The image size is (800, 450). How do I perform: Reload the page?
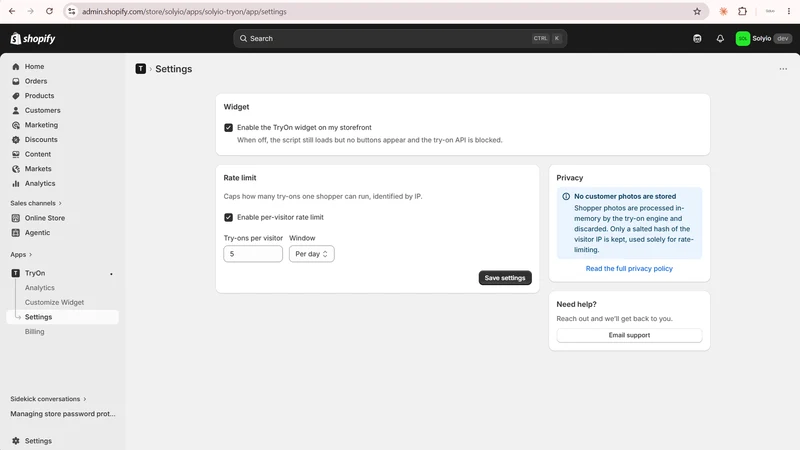49,11
